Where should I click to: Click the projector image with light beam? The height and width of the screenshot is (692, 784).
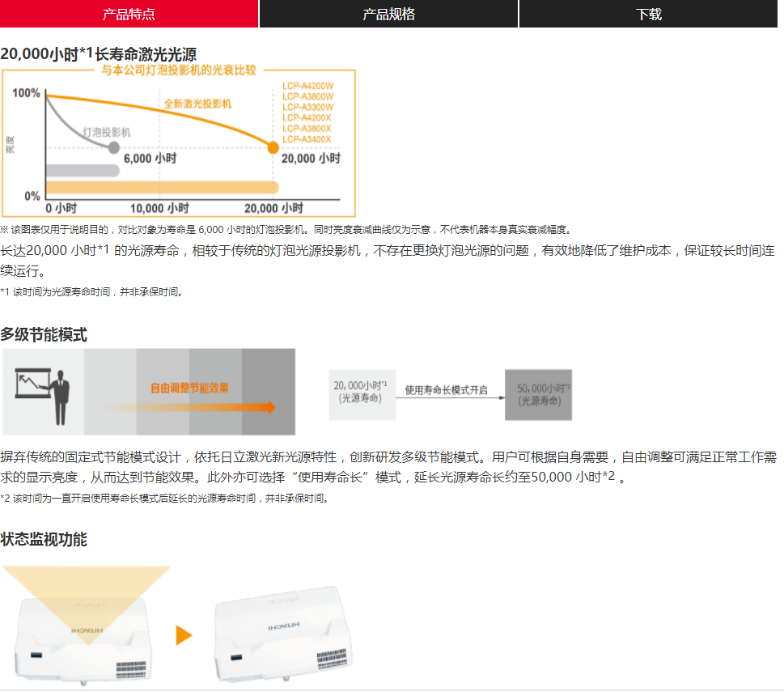click(85, 625)
